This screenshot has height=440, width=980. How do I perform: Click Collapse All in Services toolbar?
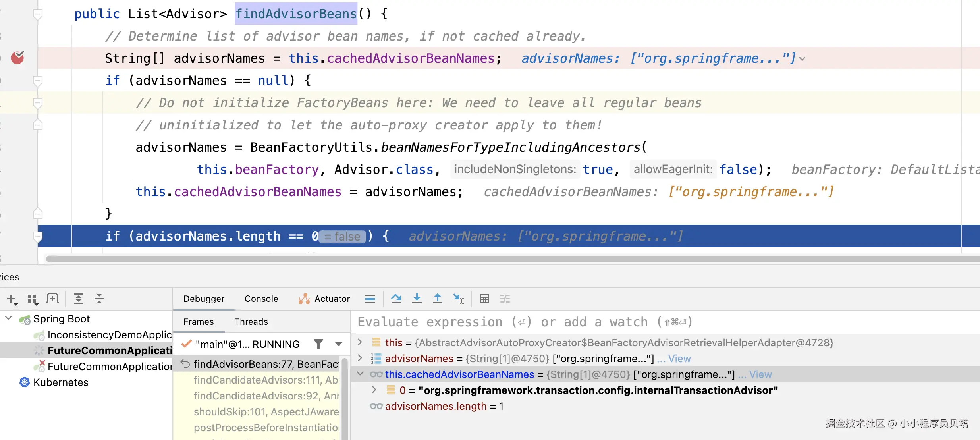(x=99, y=299)
